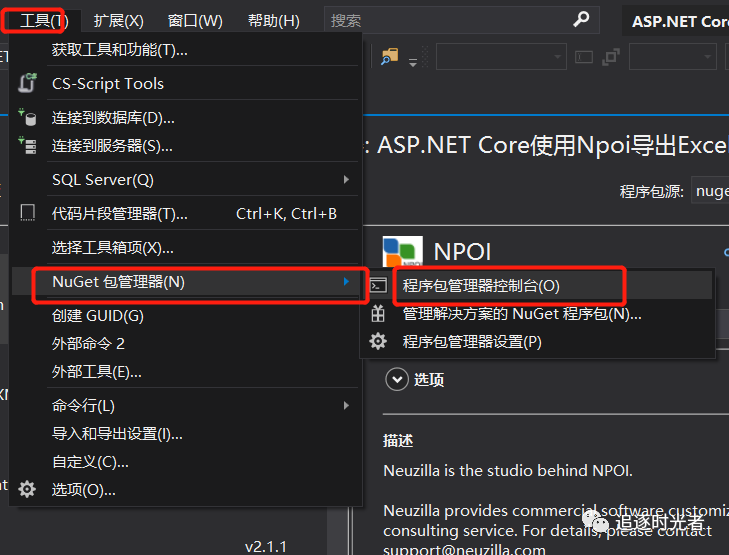Select 程序包管理器控制台(O) menu entry
729x555 pixels.
pyautogui.click(x=481, y=285)
